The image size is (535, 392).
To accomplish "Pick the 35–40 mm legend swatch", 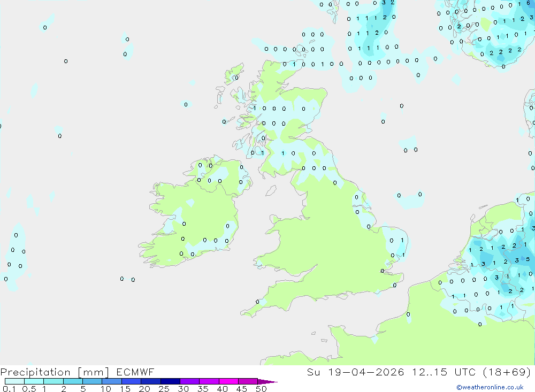I will pos(209,381).
